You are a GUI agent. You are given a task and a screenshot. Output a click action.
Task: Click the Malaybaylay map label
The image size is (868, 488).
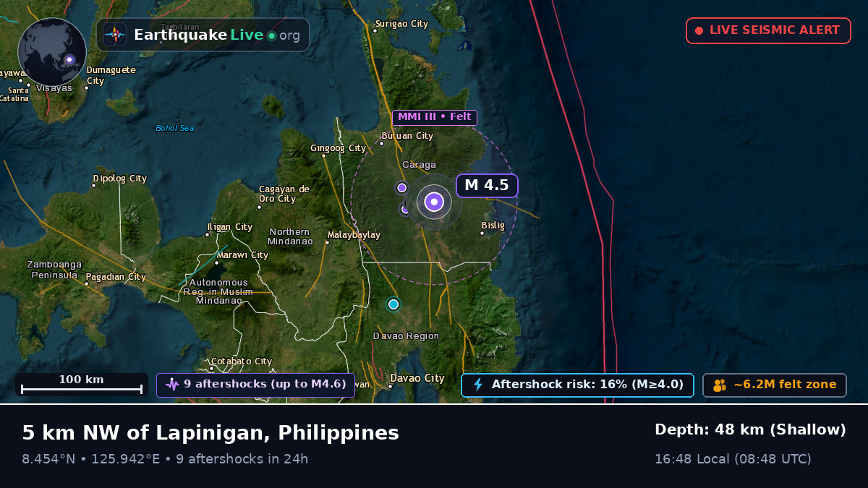pos(354,235)
